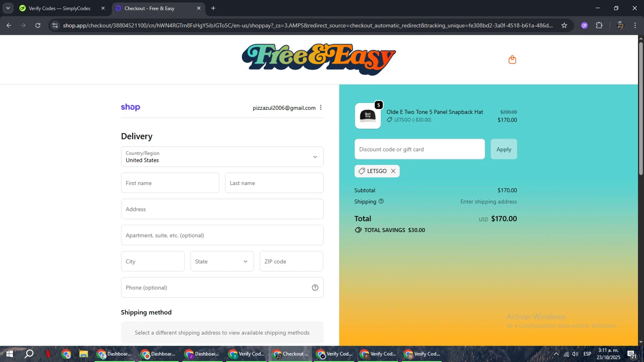The image size is (644, 362).
Task: Expand the Country/Region dropdown
Action: tap(222, 157)
